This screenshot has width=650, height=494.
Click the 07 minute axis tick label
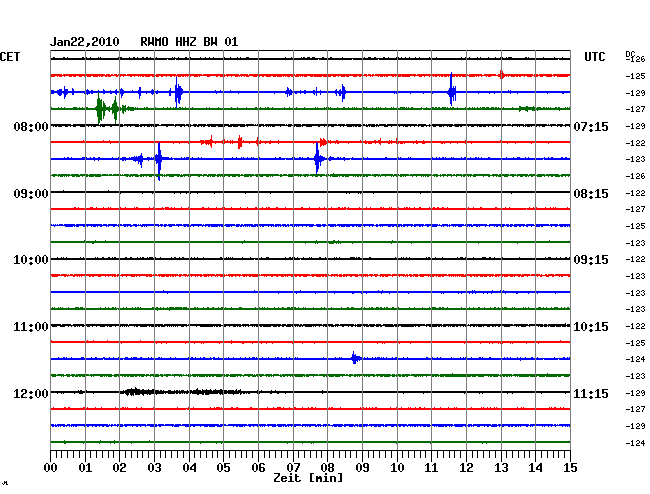click(293, 468)
